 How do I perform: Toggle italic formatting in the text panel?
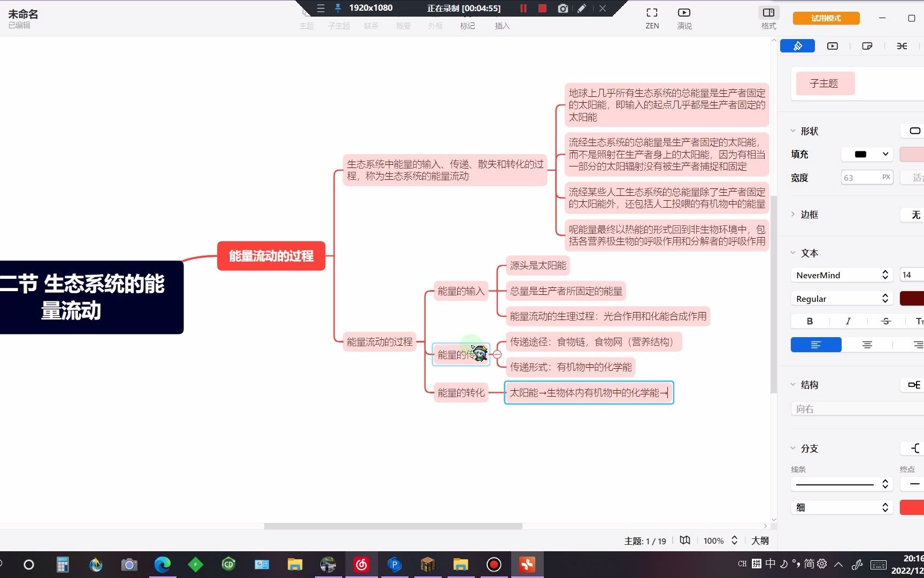point(848,321)
